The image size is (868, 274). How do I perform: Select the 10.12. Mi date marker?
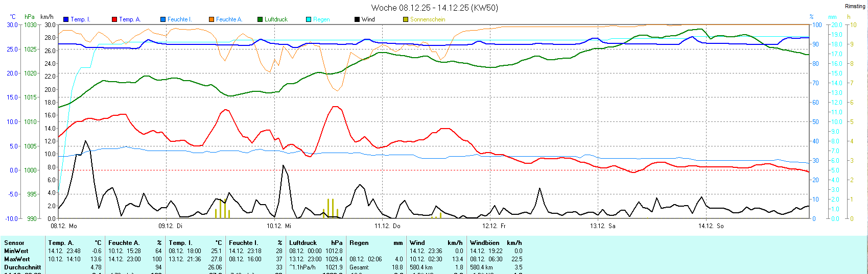(279, 226)
